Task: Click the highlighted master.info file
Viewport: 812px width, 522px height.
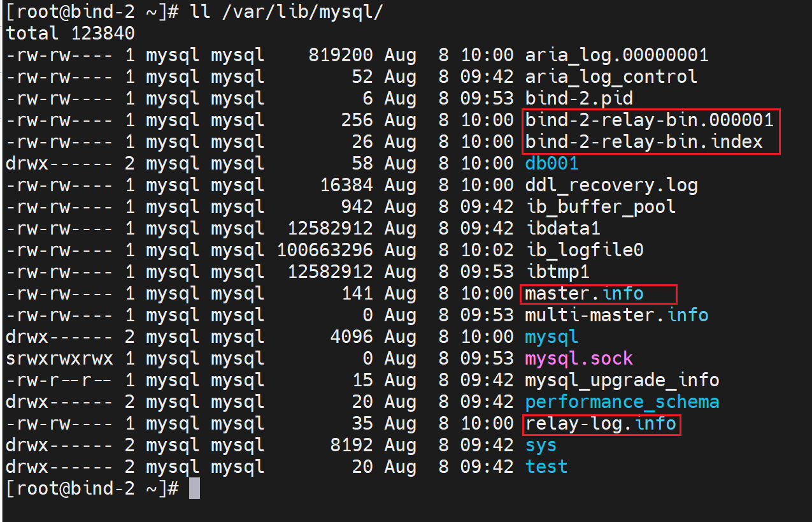Action: tap(584, 294)
